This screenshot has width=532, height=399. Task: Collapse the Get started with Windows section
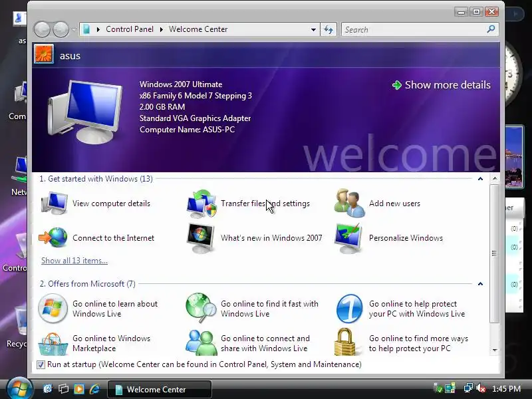[x=480, y=179]
